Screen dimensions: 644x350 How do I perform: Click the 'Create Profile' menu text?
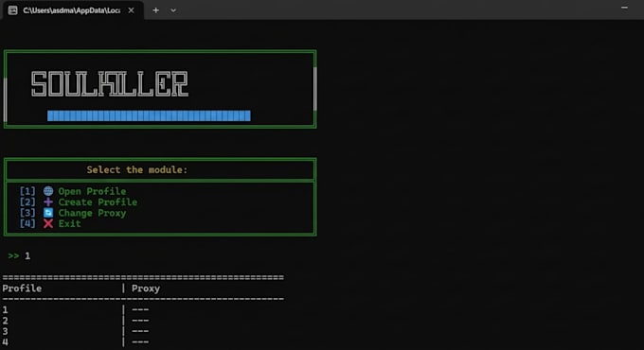click(98, 201)
